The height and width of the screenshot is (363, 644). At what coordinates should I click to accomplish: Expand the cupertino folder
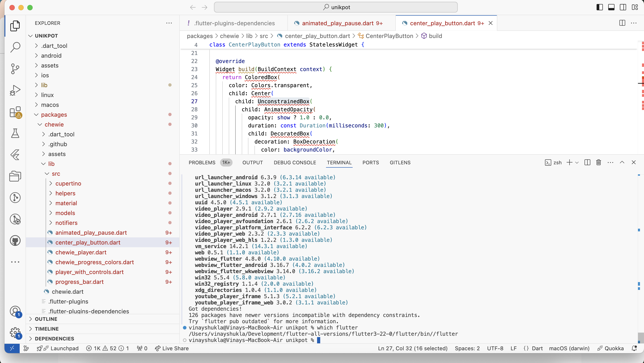click(102, 183)
